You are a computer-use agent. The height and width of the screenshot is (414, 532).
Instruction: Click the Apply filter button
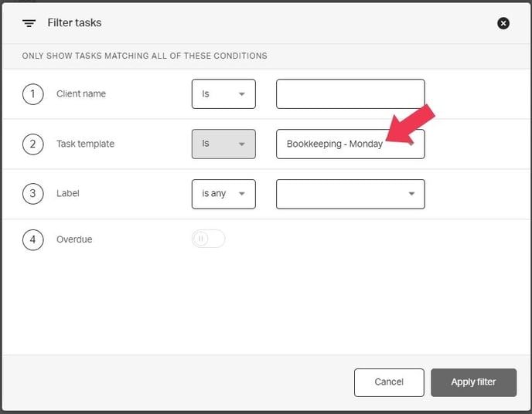click(x=473, y=382)
